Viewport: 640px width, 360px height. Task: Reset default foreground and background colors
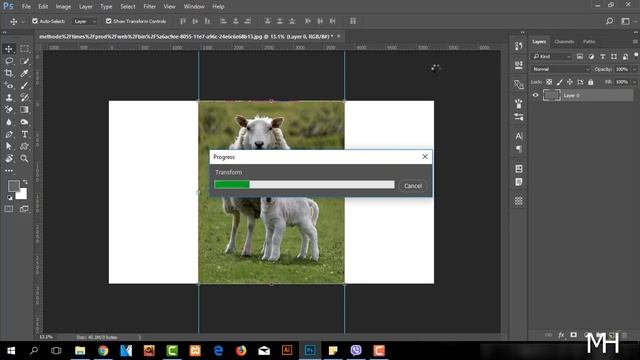(9, 198)
